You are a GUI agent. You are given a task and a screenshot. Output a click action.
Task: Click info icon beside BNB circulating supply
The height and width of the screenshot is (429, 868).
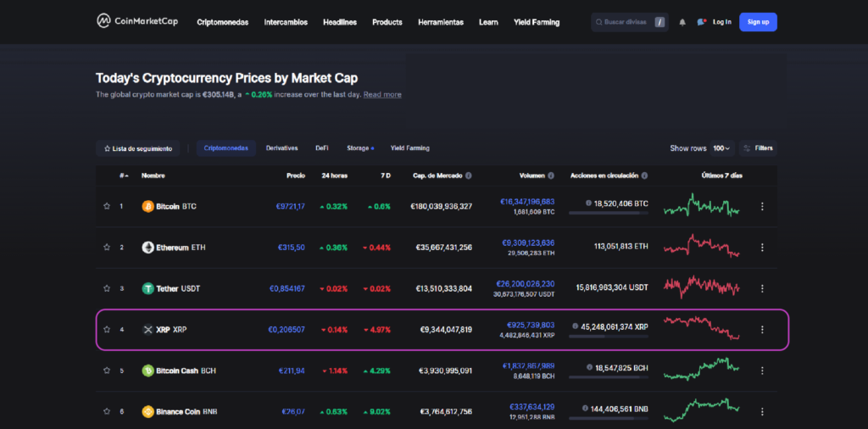(585, 408)
